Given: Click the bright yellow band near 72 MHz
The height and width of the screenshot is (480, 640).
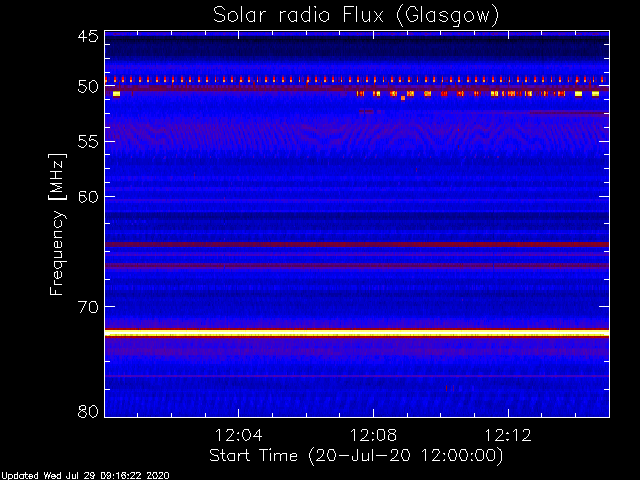Looking at the screenshot, I should tap(357, 333).
